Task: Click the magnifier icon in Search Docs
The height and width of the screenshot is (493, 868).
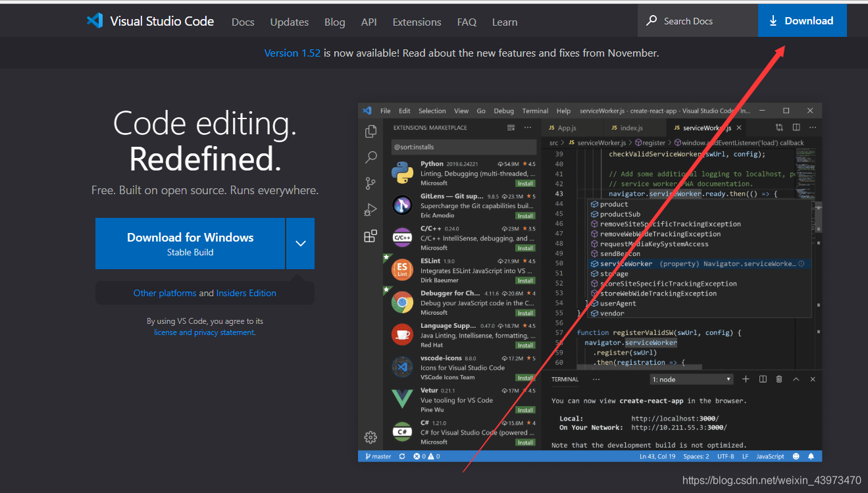Action: (x=651, y=21)
